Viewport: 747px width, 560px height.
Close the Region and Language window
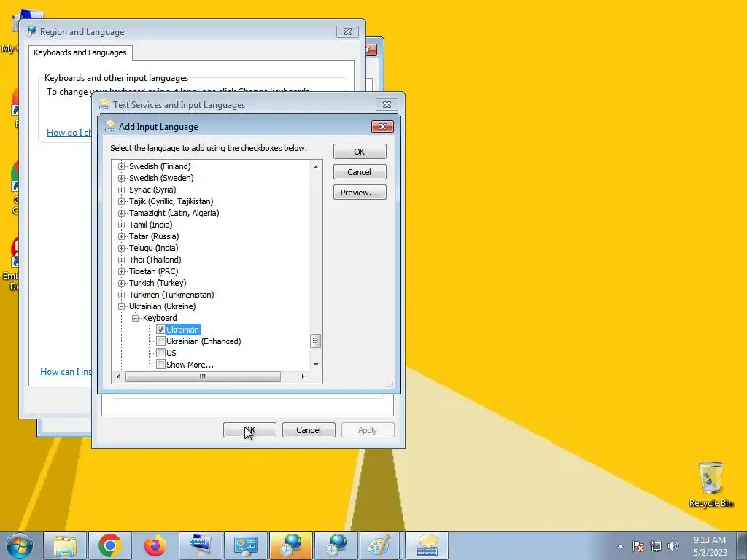[x=347, y=31]
